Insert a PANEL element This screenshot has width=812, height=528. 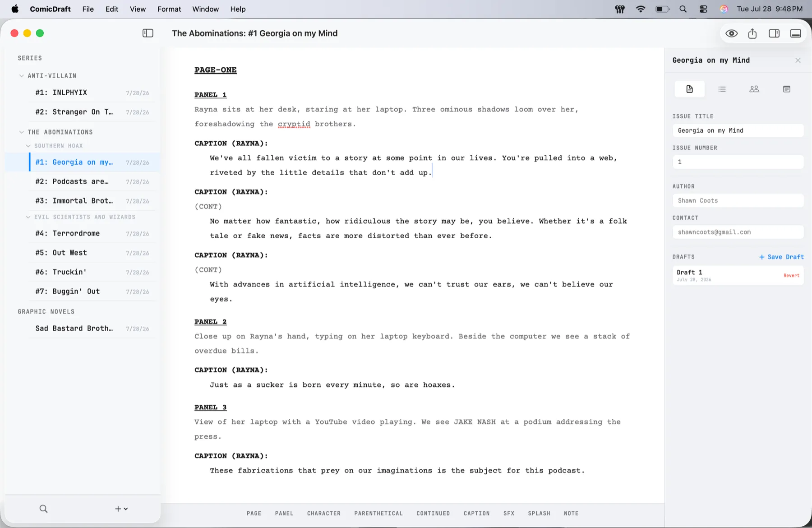[284, 514]
